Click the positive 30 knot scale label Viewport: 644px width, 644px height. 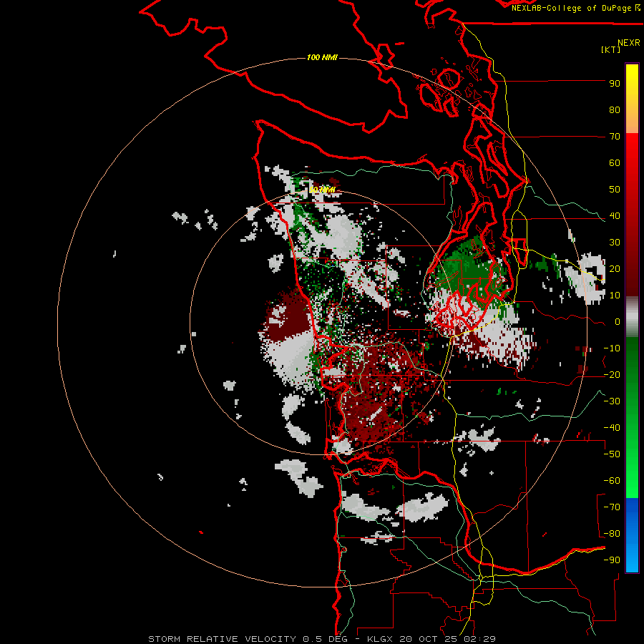(x=615, y=243)
